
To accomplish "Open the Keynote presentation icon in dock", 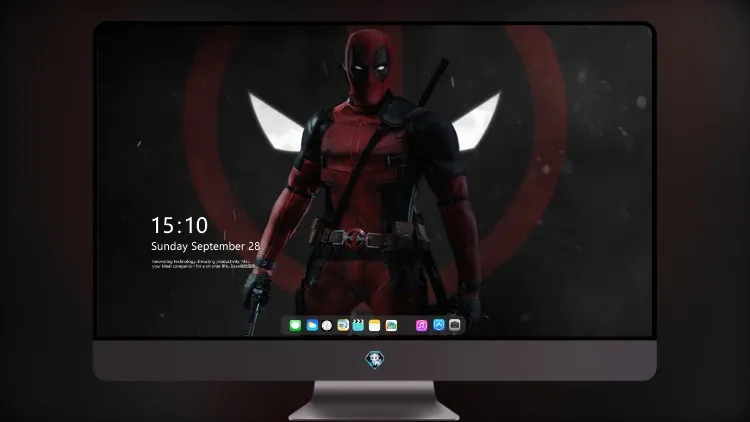I will pos(343,325).
